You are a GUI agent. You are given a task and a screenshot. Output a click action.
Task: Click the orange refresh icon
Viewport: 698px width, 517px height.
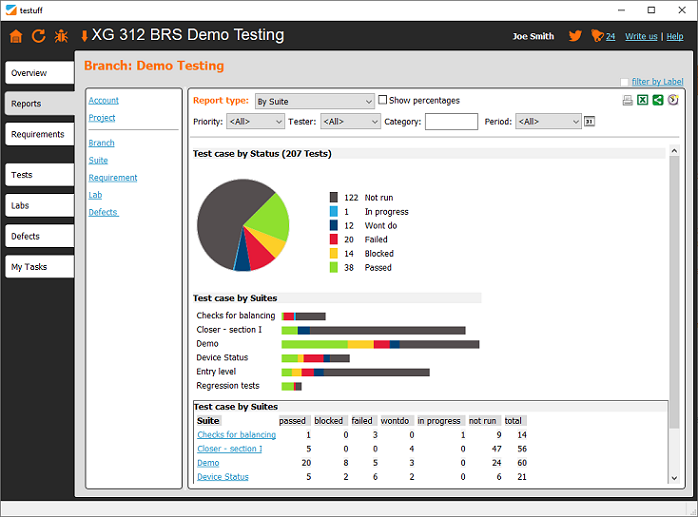tap(39, 36)
